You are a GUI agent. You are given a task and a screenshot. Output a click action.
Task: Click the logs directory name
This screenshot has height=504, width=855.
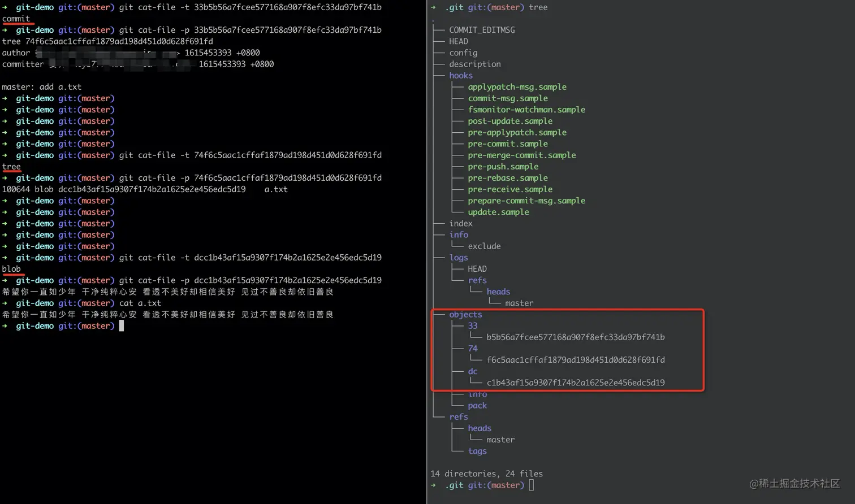pyautogui.click(x=459, y=258)
